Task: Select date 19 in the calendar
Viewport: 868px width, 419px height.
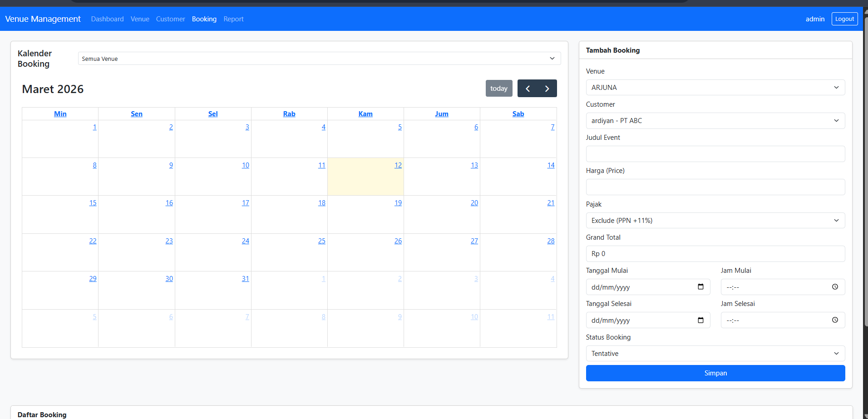Action: tap(398, 203)
